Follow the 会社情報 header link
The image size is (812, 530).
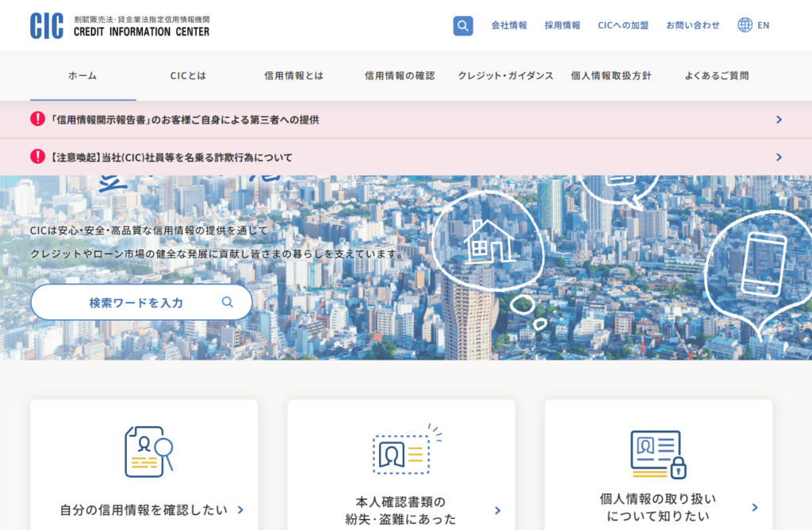tap(509, 25)
